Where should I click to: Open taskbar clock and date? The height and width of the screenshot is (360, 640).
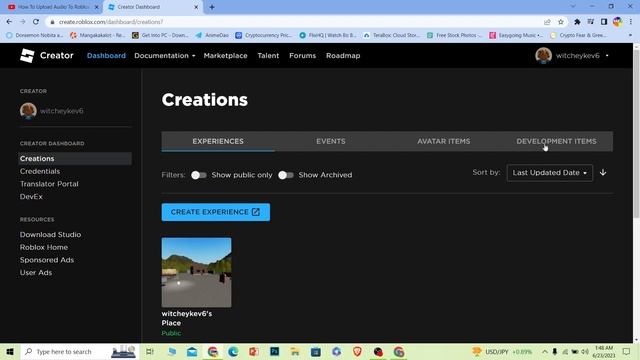[604, 351]
